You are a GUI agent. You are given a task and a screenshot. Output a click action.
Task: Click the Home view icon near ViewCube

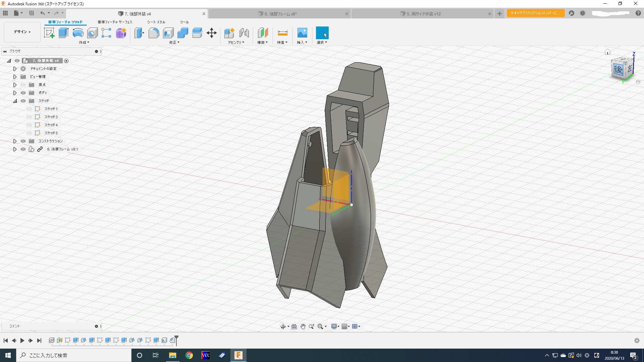tap(607, 52)
